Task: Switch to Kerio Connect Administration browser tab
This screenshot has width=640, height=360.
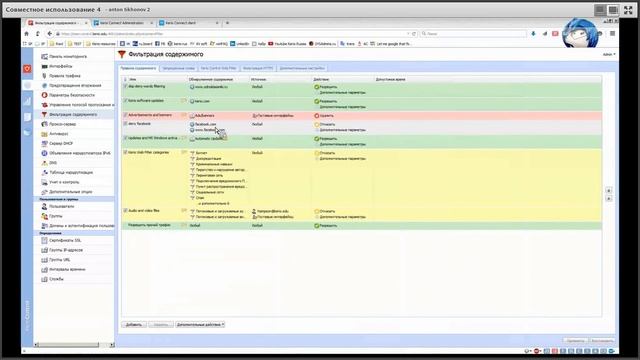Action: pos(123,23)
